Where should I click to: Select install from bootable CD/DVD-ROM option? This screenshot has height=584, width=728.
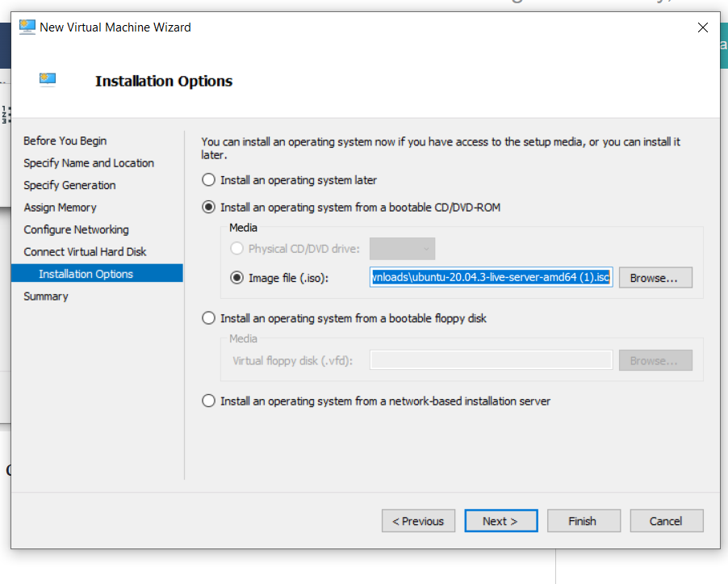(x=209, y=208)
